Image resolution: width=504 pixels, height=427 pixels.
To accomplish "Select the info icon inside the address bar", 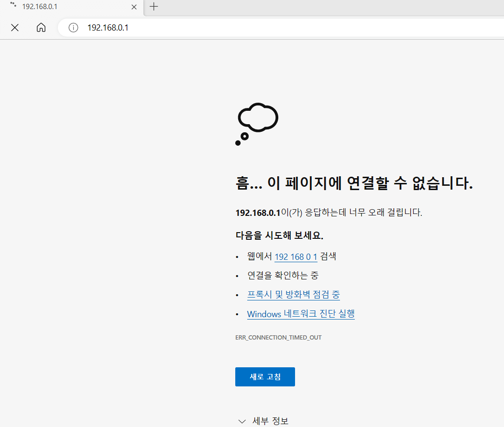I will [x=73, y=27].
